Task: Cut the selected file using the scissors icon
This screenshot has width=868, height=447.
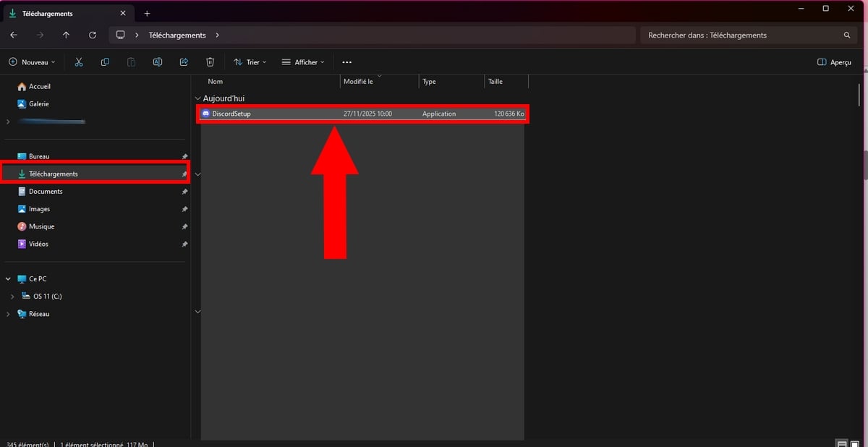Action: (x=78, y=62)
